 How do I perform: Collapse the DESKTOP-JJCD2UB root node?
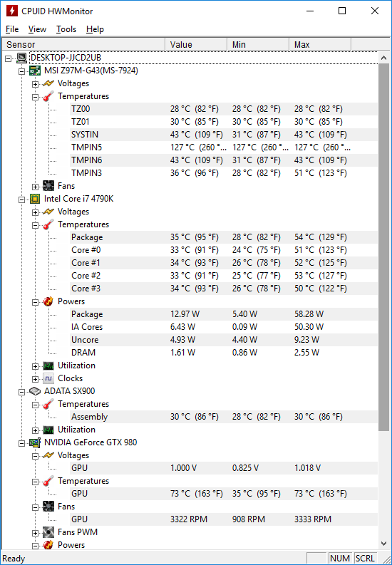(x=9, y=58)
